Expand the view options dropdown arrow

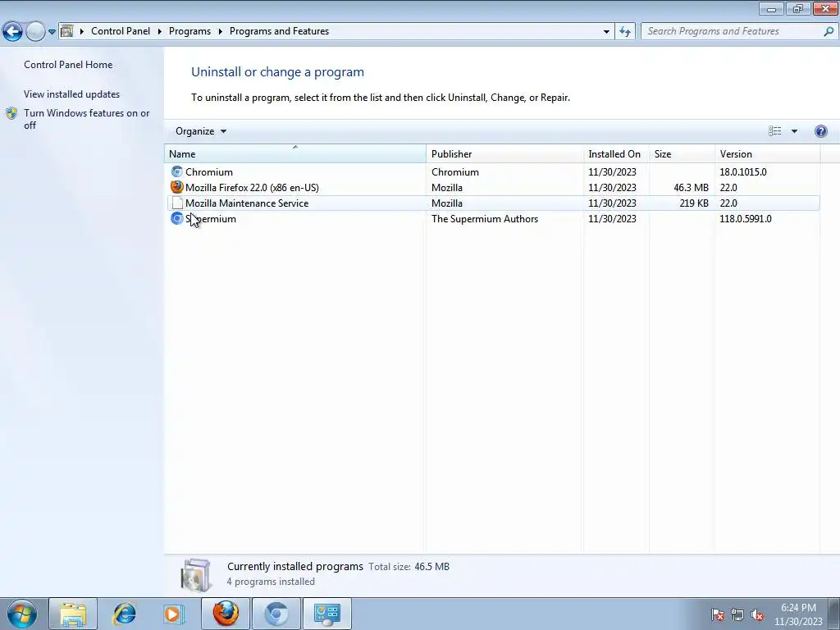coord(794,131)
